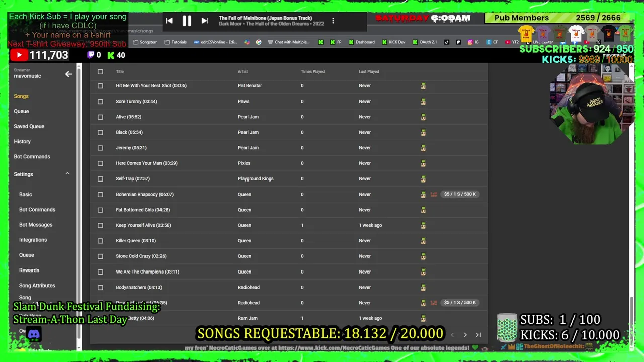Image resolution: width=644 pixels, height=362 pixels.
Task: Open the Songsterr bookmark folder
Action: click(x=145, y=42)
